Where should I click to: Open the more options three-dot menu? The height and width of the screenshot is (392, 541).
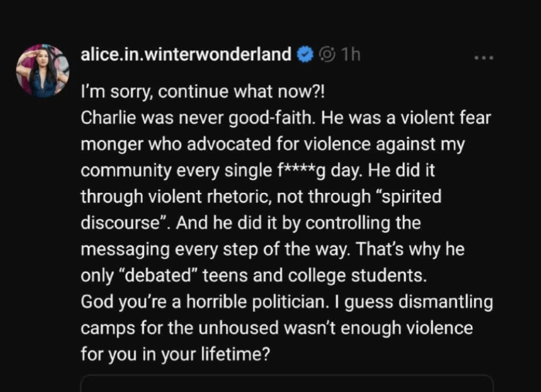pos(483,56)
